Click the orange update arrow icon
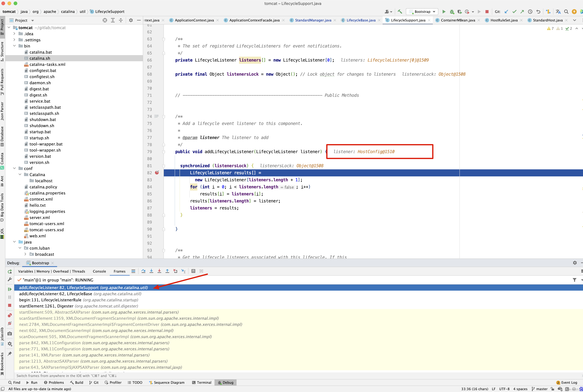Screen dimensions: 583x392 (574, 11)
